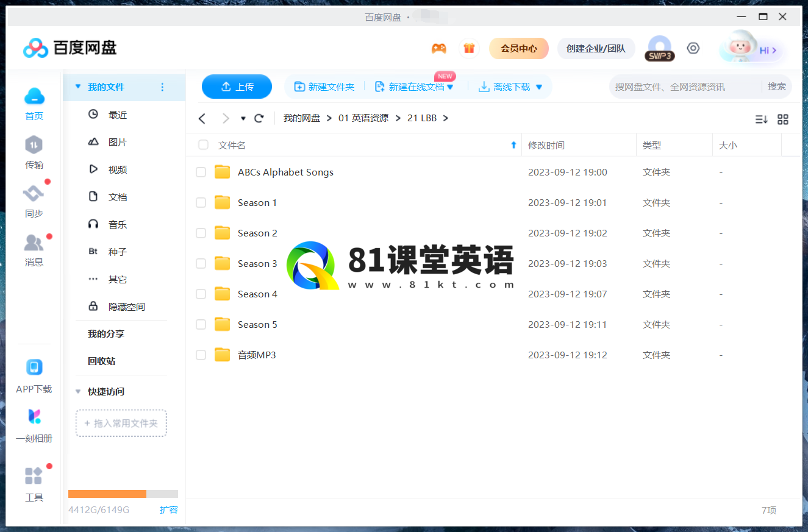Open the ABCs Alphabet Songs folder icon
This screenshot has width=808, height=532.
[x=223, y=172]
